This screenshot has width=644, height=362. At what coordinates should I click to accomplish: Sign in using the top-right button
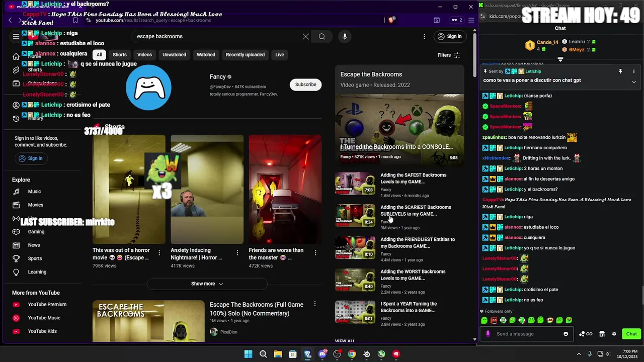[x=449, y=36]
